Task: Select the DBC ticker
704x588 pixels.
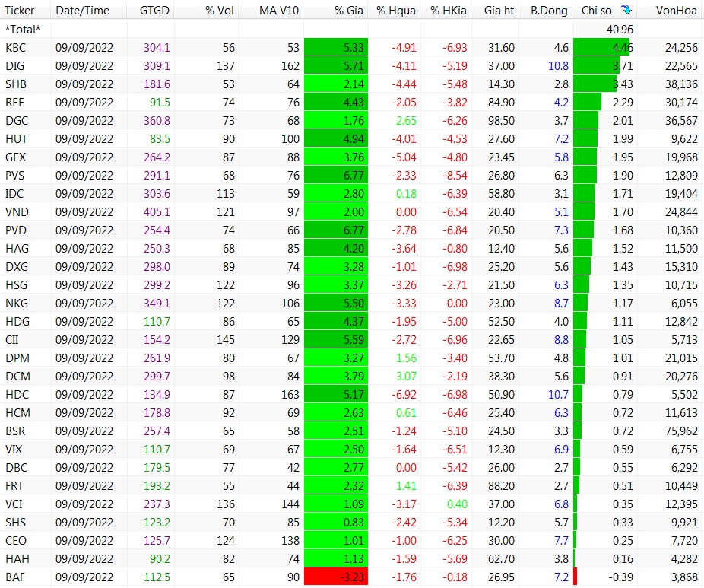Action: coord(17,468)
